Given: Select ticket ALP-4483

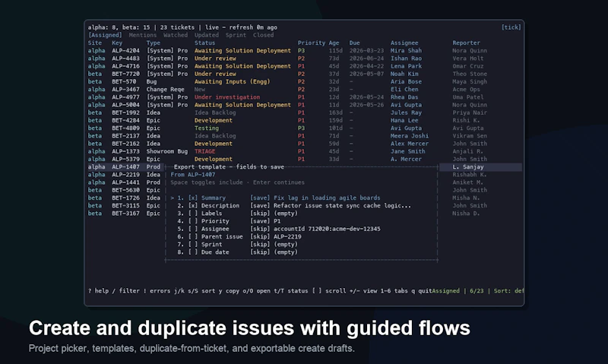Looking at the screenshot, I should point(125,59).
